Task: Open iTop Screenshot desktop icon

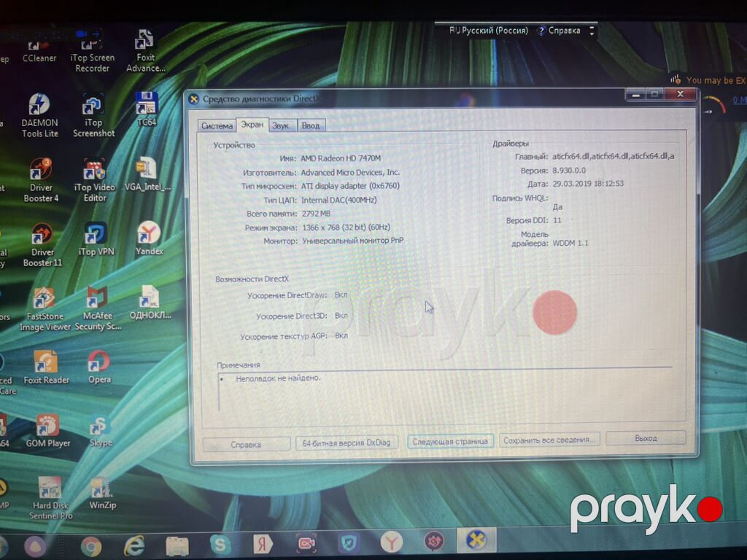Action: (x=93, y=116)
